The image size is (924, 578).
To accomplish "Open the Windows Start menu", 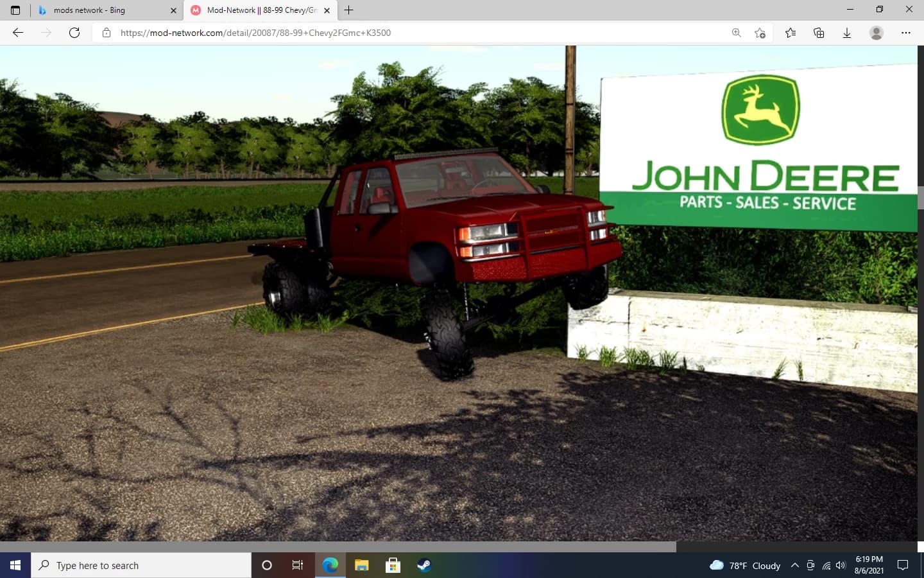I will pyautogui.click(x=15, y=565).
